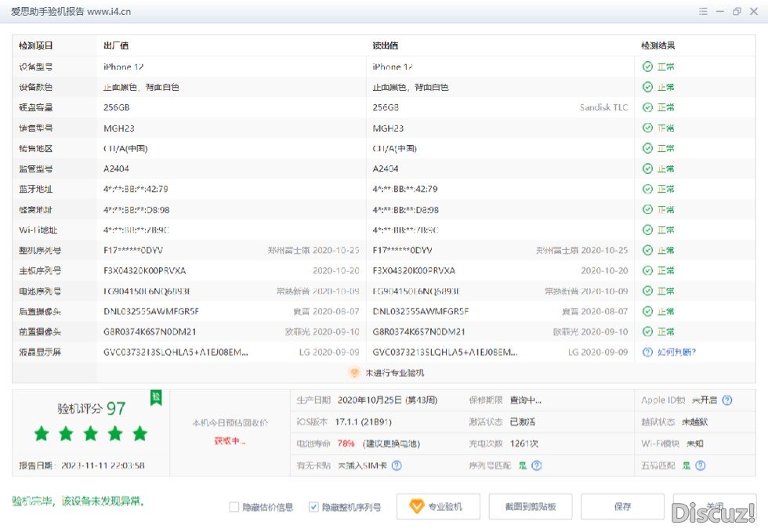Click the red 78% battery life value
Screen dimensions: 768x532
346,443
